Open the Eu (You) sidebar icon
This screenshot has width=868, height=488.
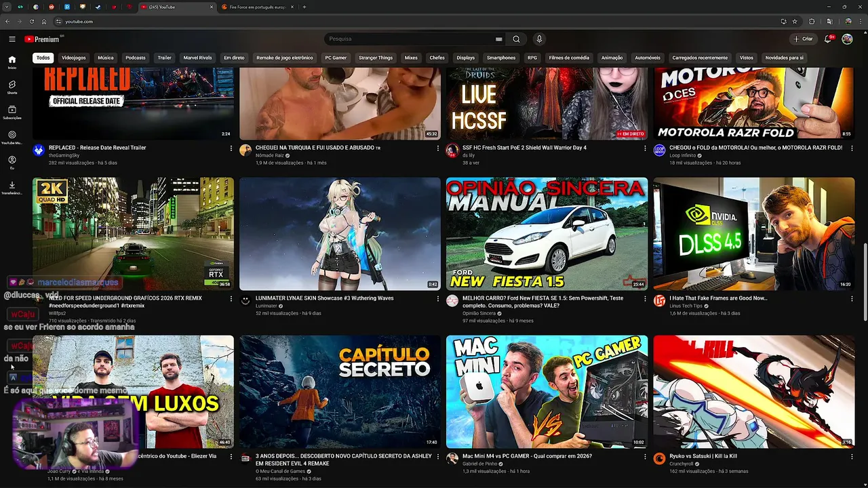pos(12,163)
